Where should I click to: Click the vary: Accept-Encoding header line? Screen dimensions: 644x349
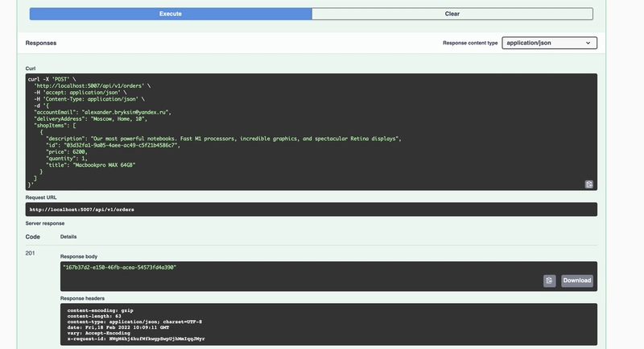pyautogui.click(x=98, y=333)
